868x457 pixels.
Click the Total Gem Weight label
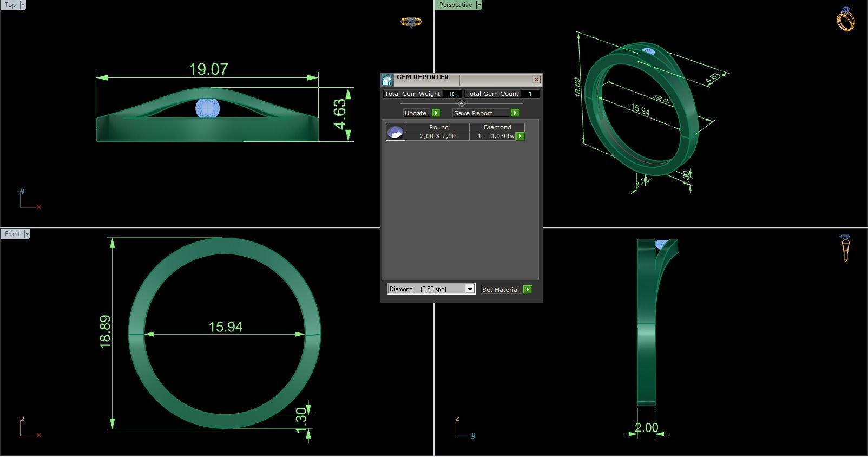coord(412,94)
